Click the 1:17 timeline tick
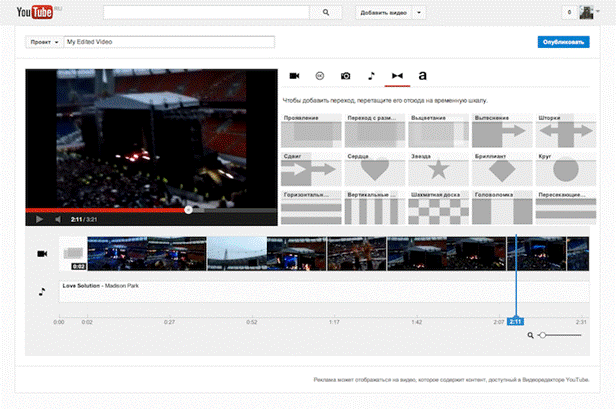This screenshot has height=409, width=616. tap(334, 322)
